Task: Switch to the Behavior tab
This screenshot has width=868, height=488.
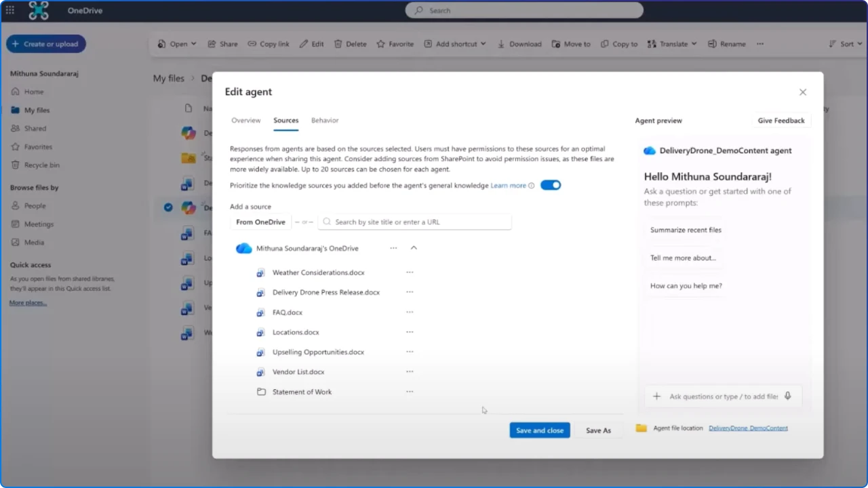Action: tap(324, 120)
